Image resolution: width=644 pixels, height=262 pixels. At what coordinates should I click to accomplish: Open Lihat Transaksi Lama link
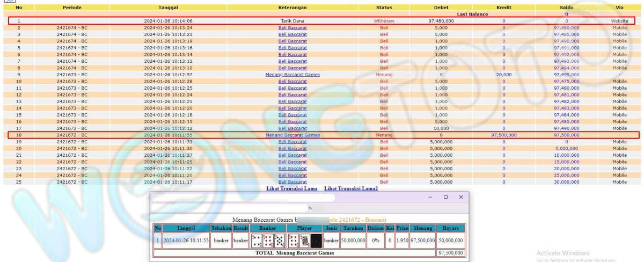coord(292,188)
